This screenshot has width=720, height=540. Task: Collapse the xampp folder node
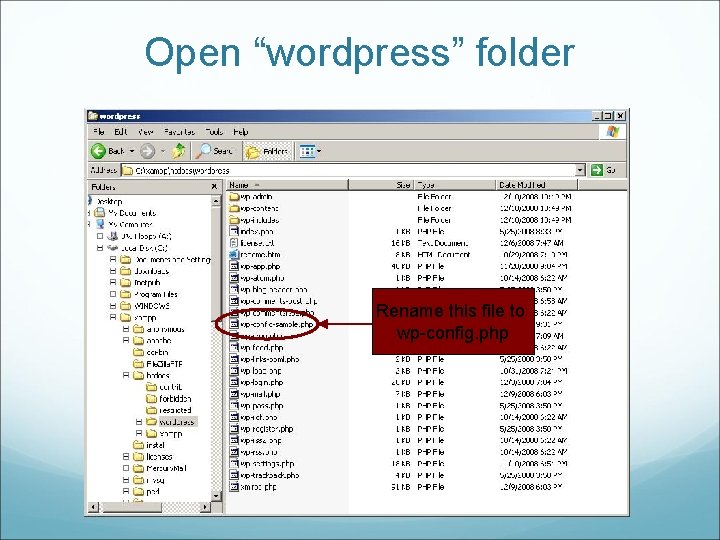pyautogui.click(x=112, y=317)
